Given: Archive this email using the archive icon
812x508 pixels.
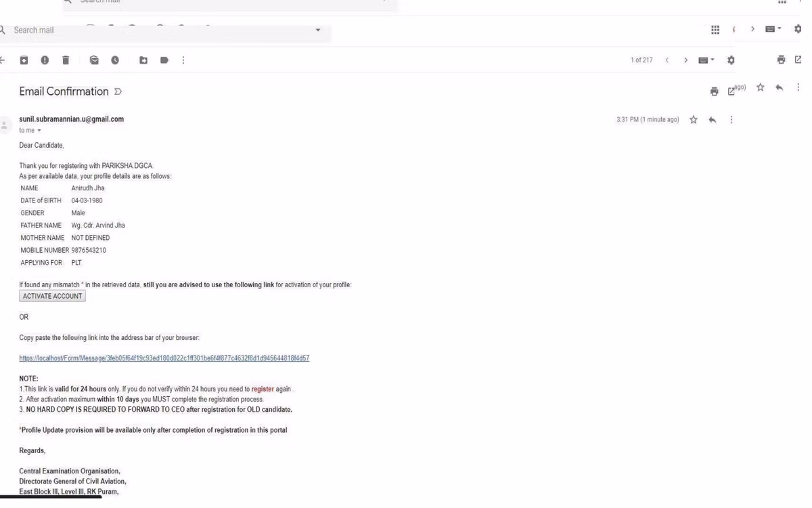Looking at the screenshot, I should pos(24,60).
